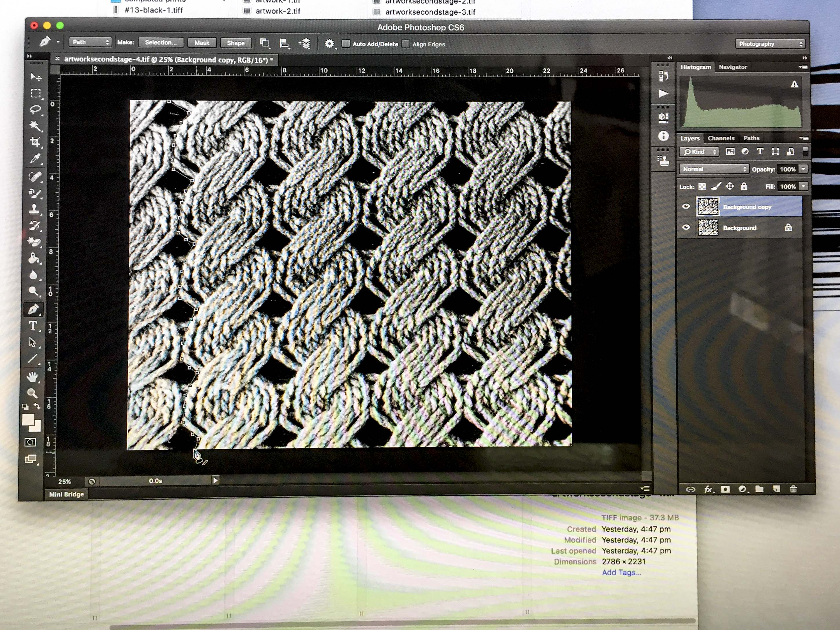Select the Eyedropper tool
This screenshot has width=840, height=630.
pos(35,158)
